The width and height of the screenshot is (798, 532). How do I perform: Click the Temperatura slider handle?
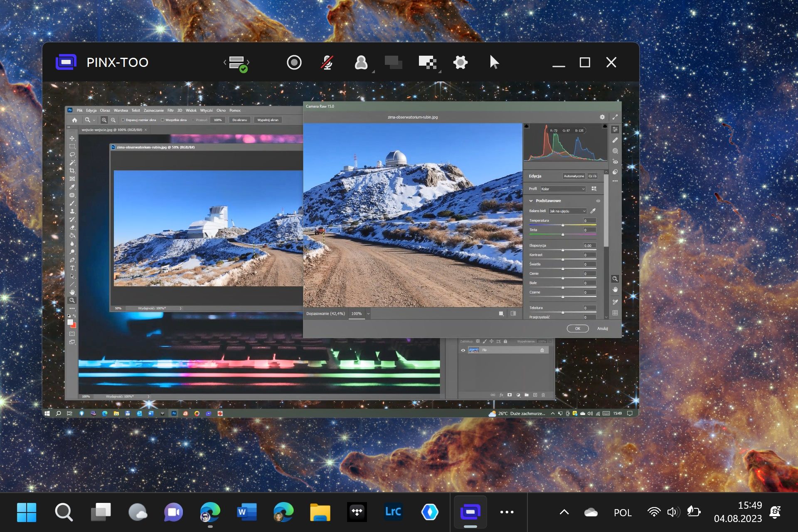pos(563,225)
